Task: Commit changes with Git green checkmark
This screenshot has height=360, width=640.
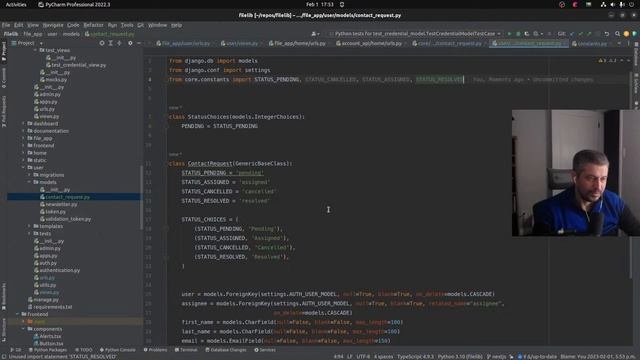Action: click(x=580, y=34)
